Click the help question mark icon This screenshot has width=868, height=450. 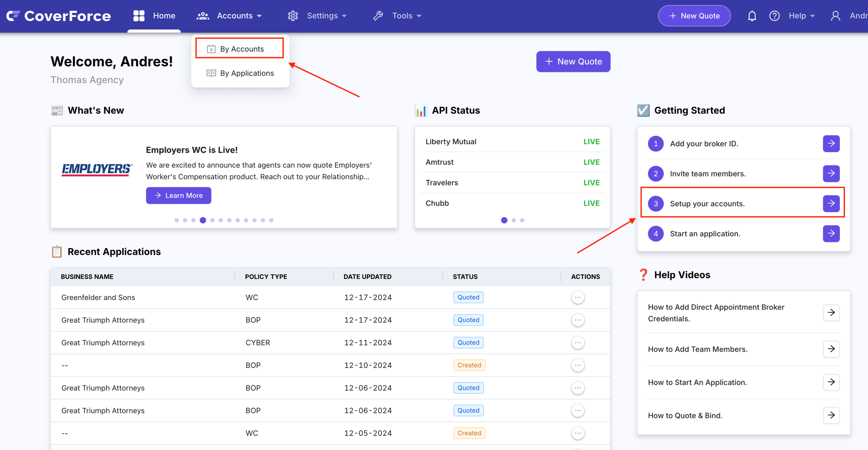[774, 16]
